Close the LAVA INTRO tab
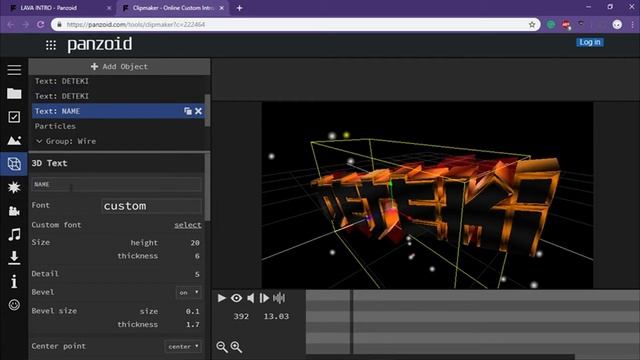Screen dimensions: 640x360 pyautogui.click(x=109, y=8)
